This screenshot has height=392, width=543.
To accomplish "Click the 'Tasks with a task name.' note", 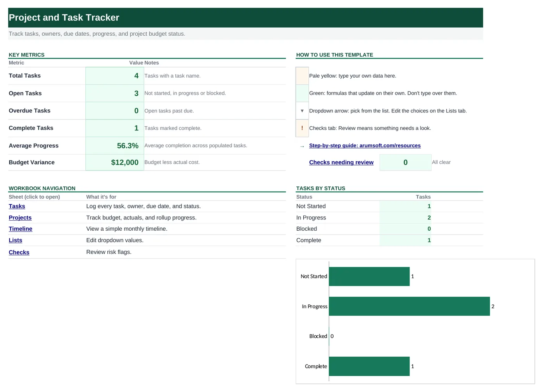I will [x=173, y=76].
